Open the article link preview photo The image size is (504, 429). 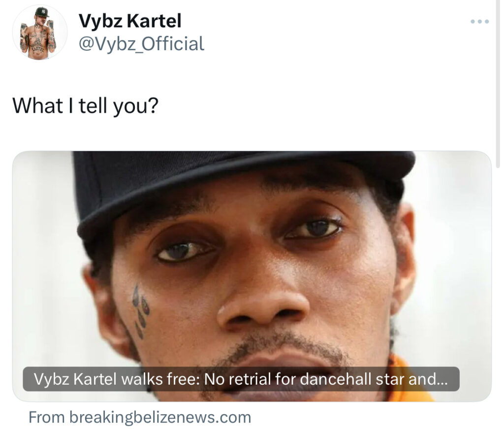[x=252, y=276]
